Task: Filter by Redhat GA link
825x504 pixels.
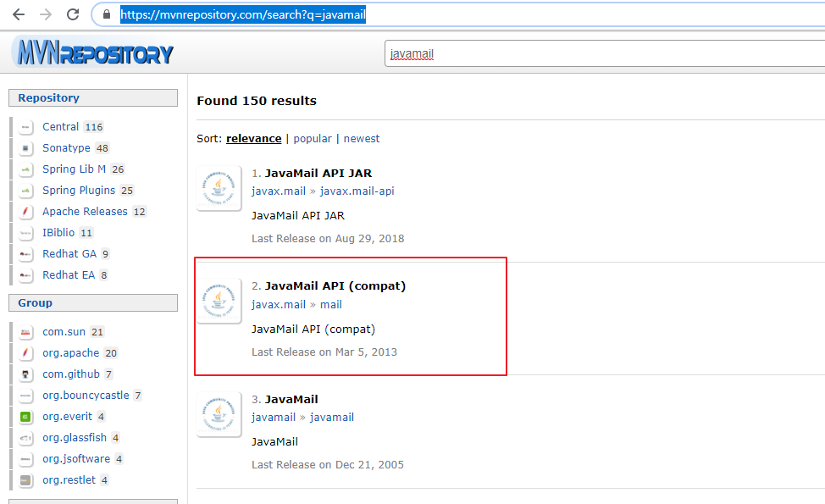Action: (69, 253)
